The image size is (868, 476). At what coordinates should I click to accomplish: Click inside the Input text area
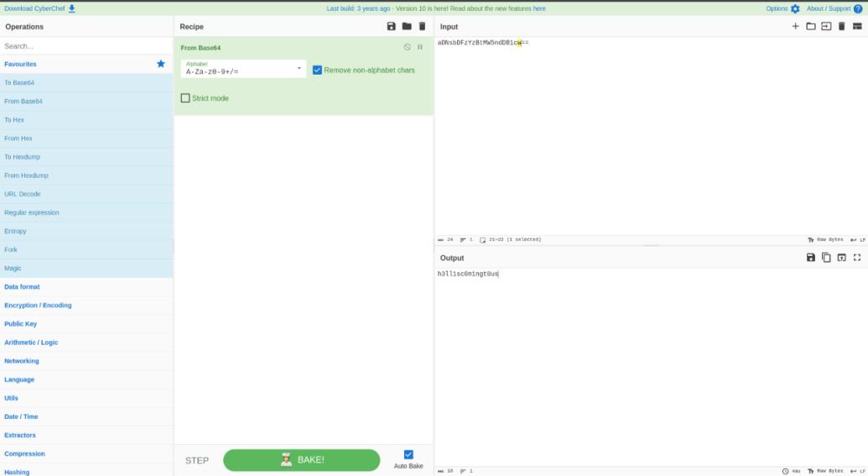click(651, 136)
